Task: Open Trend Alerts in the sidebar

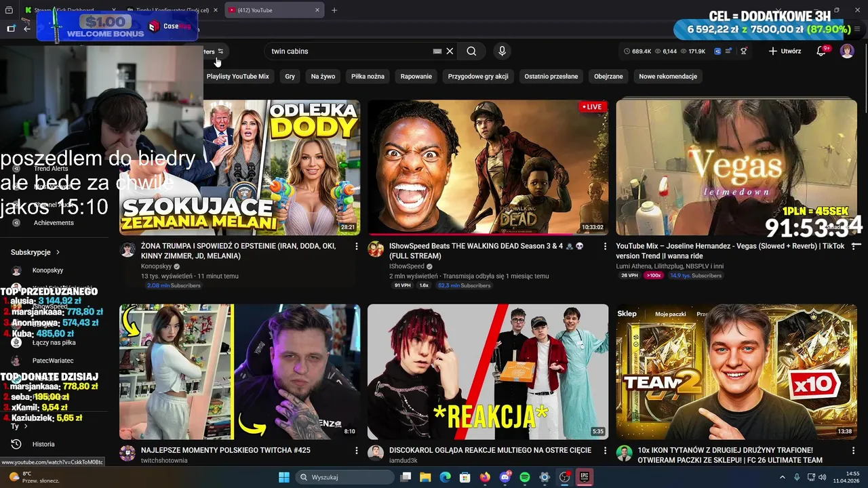Action: point(51,168)
